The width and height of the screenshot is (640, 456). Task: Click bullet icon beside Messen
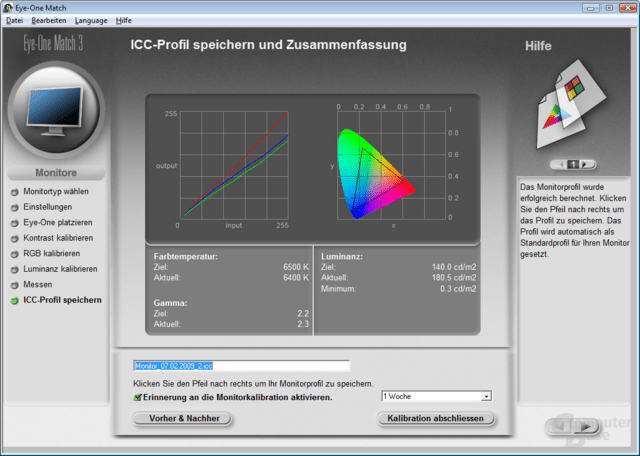[x=15, y=285]
